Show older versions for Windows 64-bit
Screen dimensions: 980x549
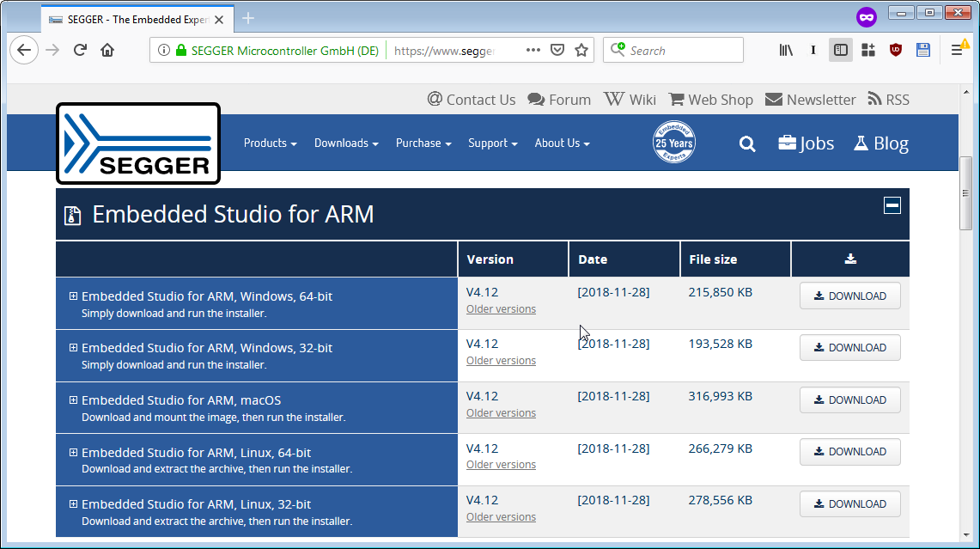click(501, 309)
